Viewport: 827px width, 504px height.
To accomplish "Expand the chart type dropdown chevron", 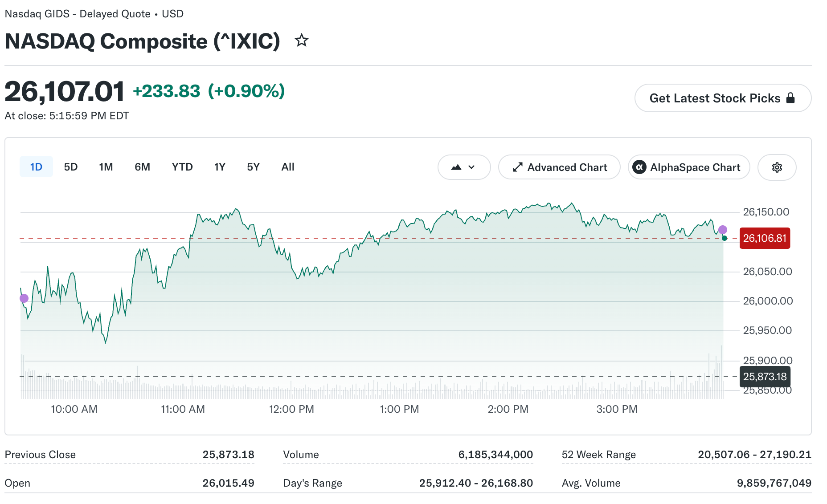I will click(471, 167).
